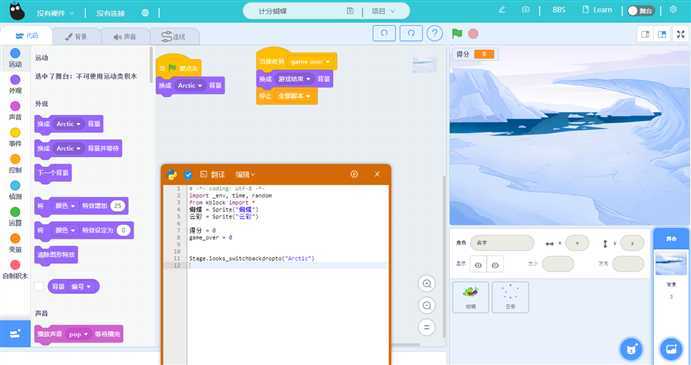Open game over dropdown in receive message block
Image resolution: width=691 pixels, height=365 pixels.
(311, 62)
